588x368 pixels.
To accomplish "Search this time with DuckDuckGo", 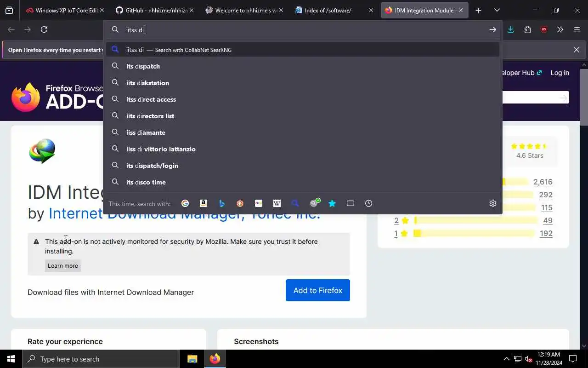I will point(240,203).
